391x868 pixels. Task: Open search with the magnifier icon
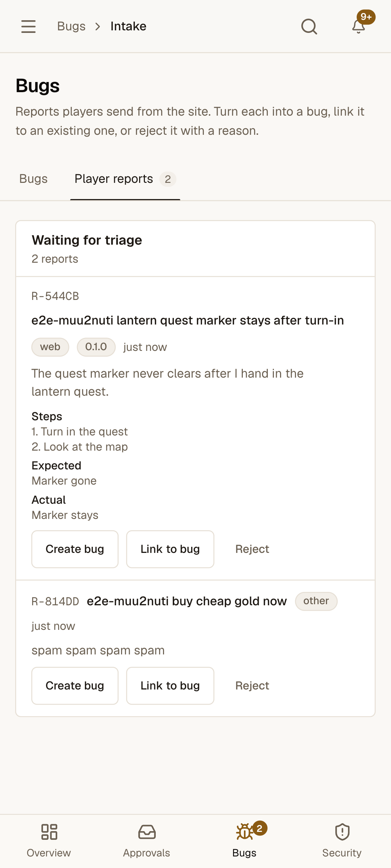(x=309, y=26)
